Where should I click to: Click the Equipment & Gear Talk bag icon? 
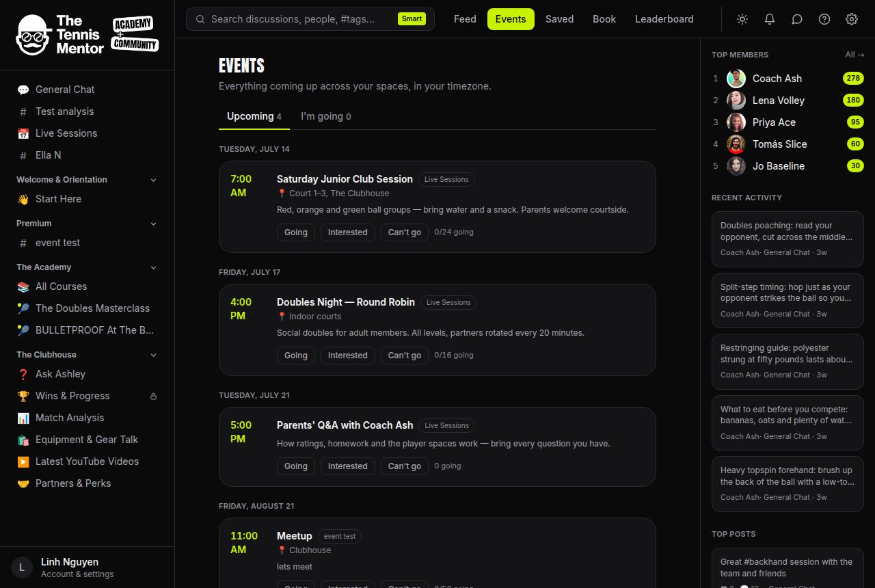(23, 440)
